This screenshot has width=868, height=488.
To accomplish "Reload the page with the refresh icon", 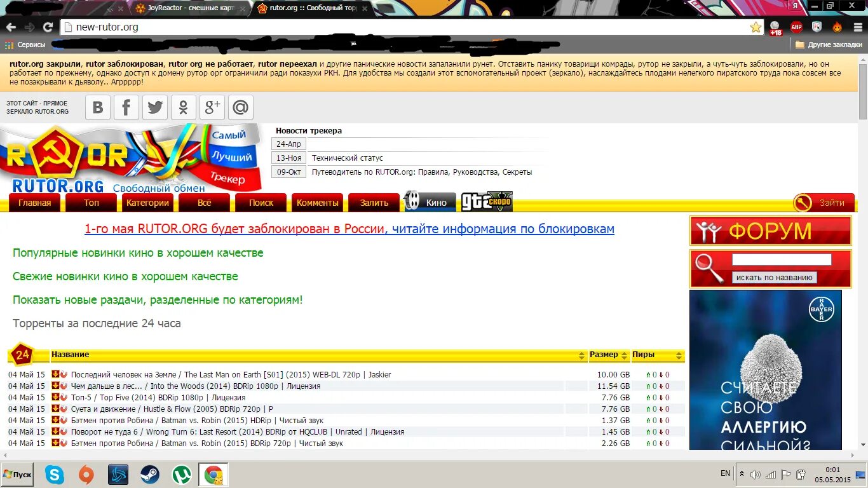I will (48, 27).
